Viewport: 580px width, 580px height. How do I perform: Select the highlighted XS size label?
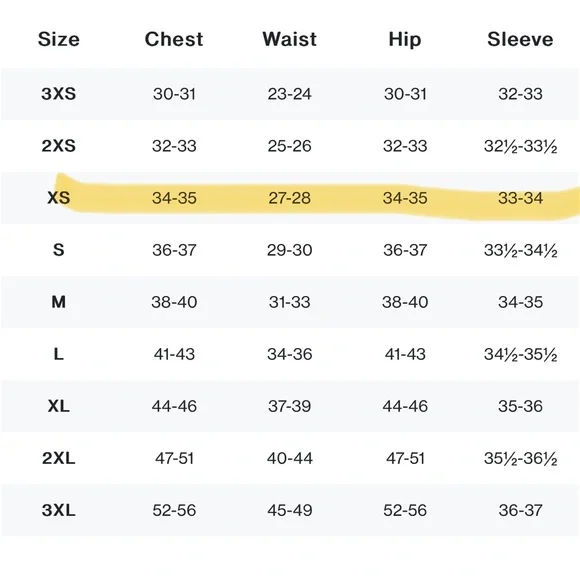point(58,198)
